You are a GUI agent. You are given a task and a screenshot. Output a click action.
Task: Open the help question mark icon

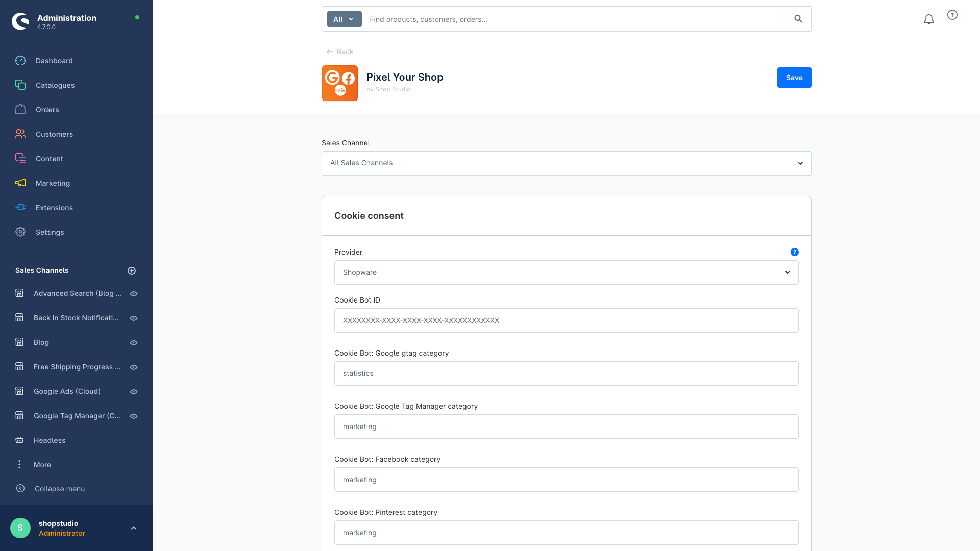[x=952, y=15]
